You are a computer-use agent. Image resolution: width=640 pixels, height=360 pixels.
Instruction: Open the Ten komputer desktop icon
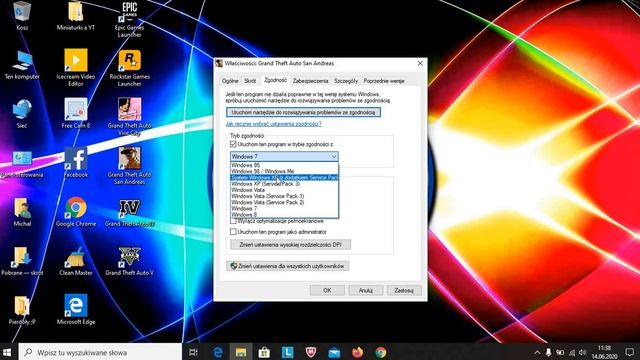click(22, 65)
